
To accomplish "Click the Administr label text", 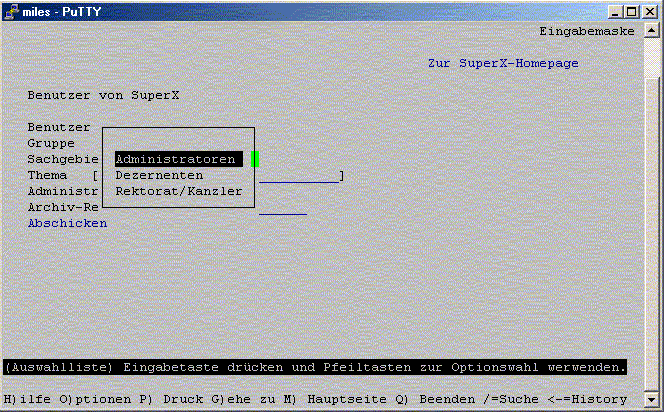I will (x=63, y=191).
